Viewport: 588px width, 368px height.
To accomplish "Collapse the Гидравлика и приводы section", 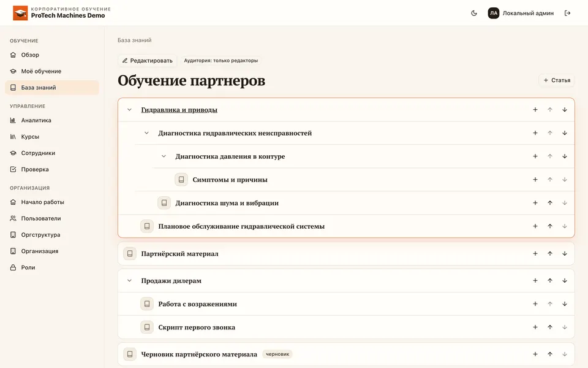I will [129, 110].
